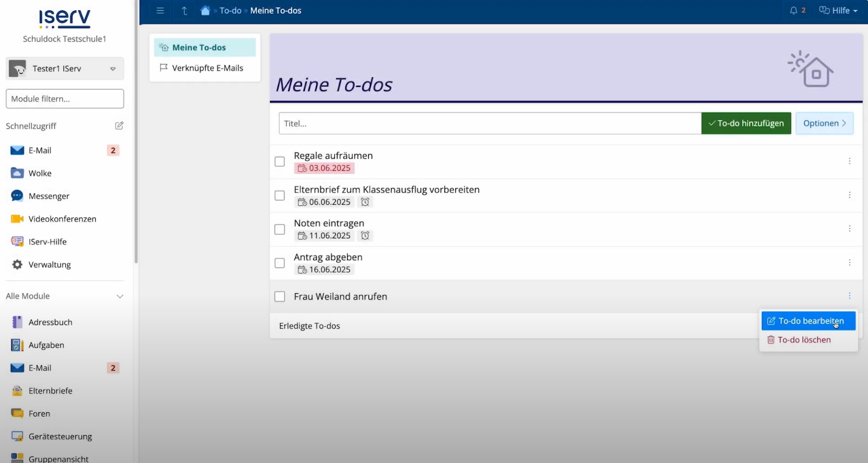
Task: Click the 'To-do hinzufügen' button
Action: pyautogui.click(x=746, y=123)
